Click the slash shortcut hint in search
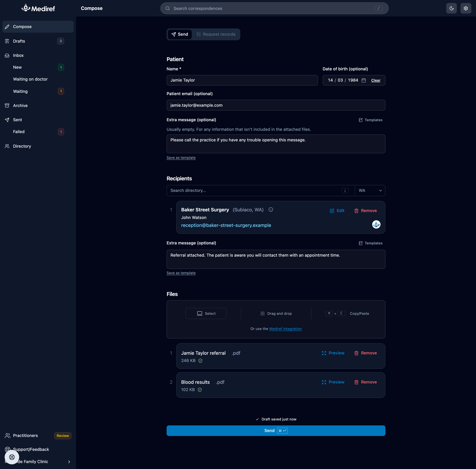The width and height of the screenshot is (476, 469). click(378, 8)
